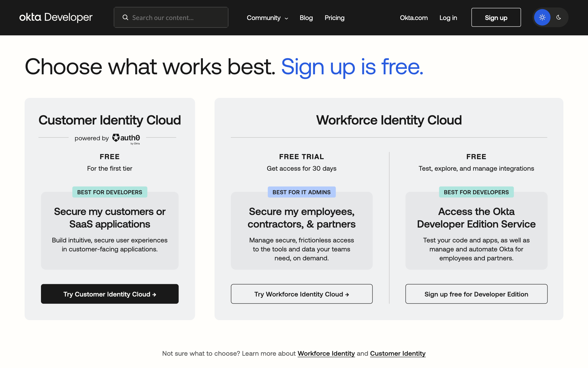
Task: Click the Best for IT Admins badge
Action: point(301,192)
